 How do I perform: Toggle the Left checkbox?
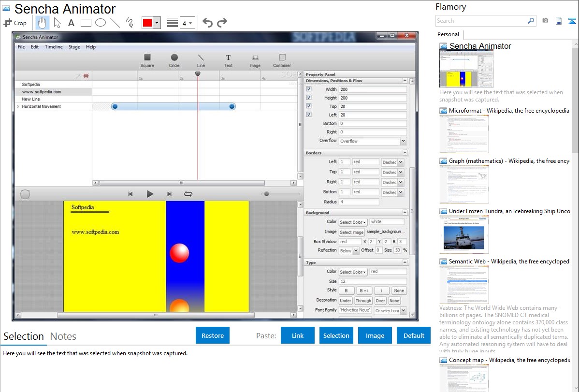309,115
